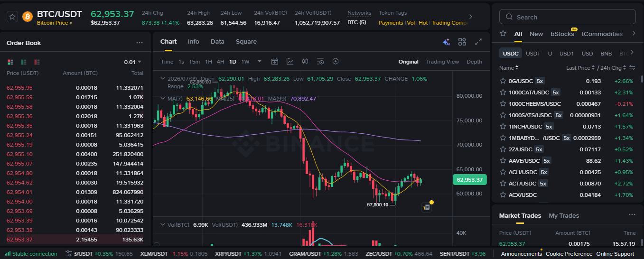Collapse the Vol(BTC) indicator chevron
The height and width of the screenshot is (259, 644).
tap(163, 224)
